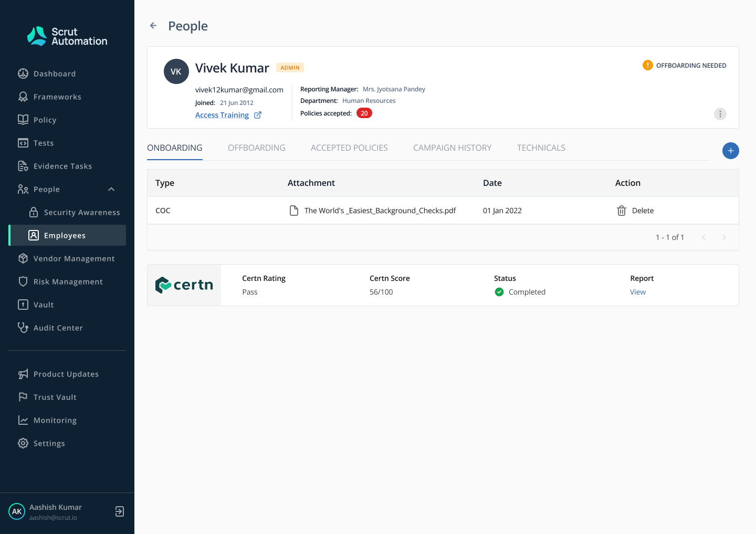Screen dimensions: 756x534
Task: Open the Campaign History tab
Action: click(453, 148)
